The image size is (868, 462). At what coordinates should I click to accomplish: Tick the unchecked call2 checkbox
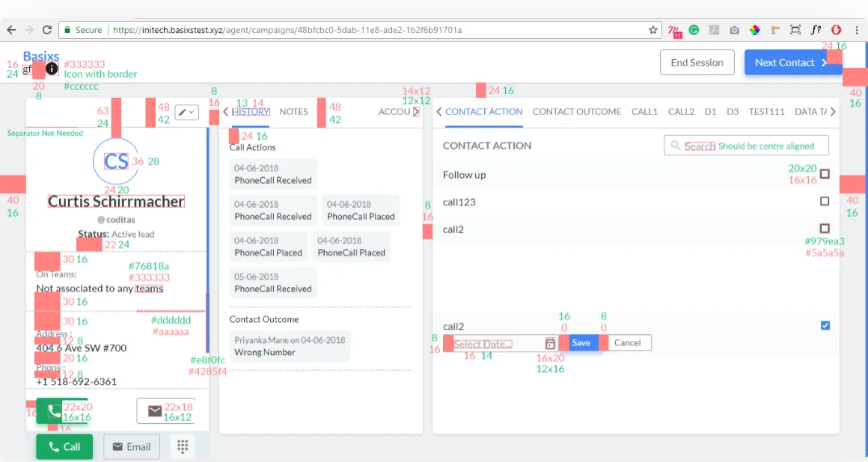[825, 228]
